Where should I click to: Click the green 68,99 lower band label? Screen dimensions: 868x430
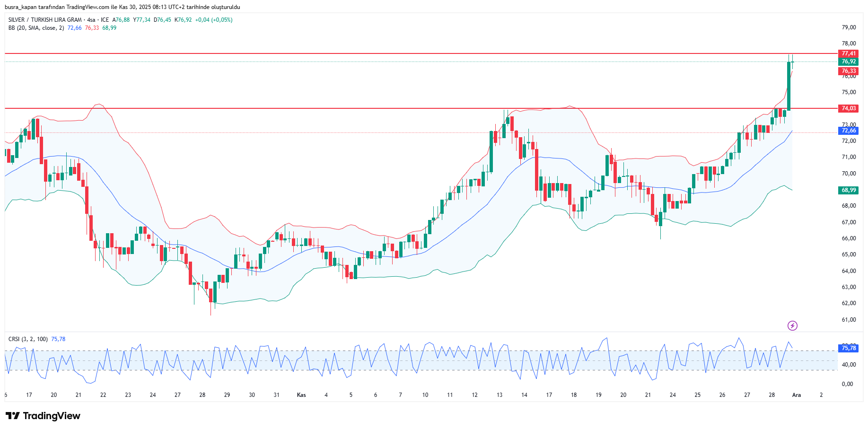click(848, 190)
